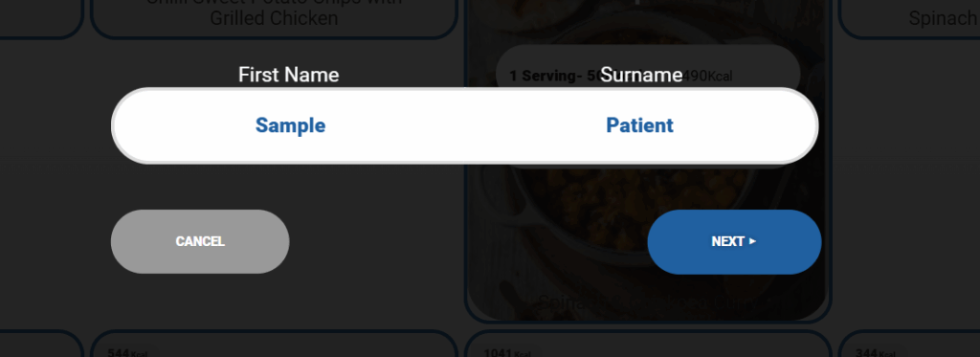The image size is (980, 357).
Task: Click the Surname label
Action: (641, 75)
